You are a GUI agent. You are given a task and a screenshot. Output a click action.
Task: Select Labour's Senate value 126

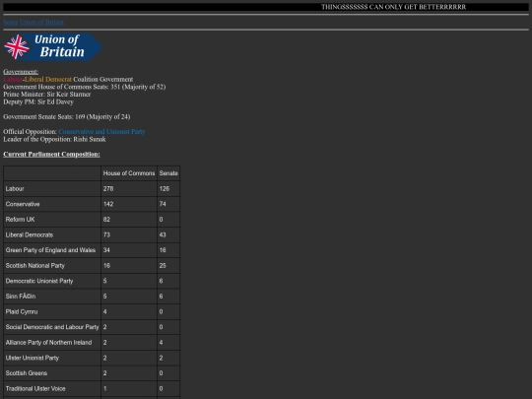click(165, 188)
